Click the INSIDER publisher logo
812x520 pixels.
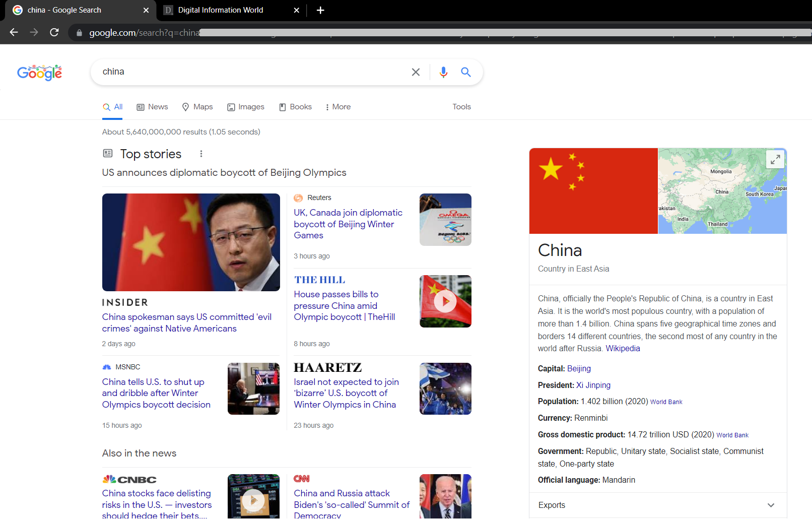point(125,302)
